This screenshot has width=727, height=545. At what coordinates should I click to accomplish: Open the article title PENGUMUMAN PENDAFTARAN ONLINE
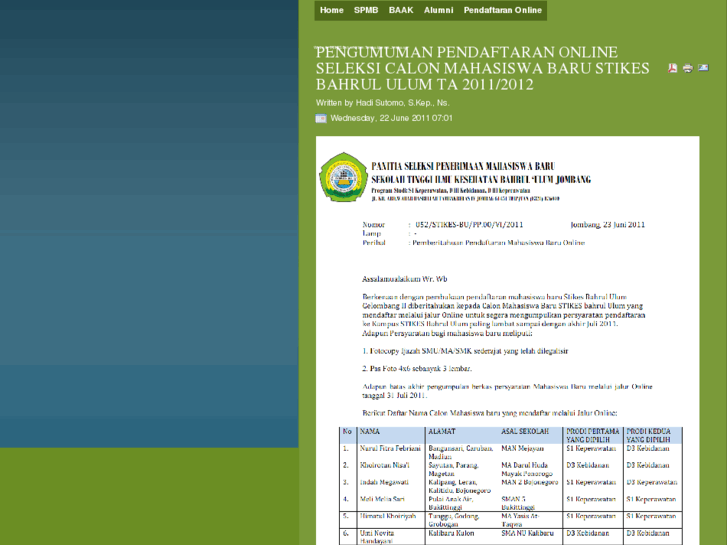pos(482,68)
